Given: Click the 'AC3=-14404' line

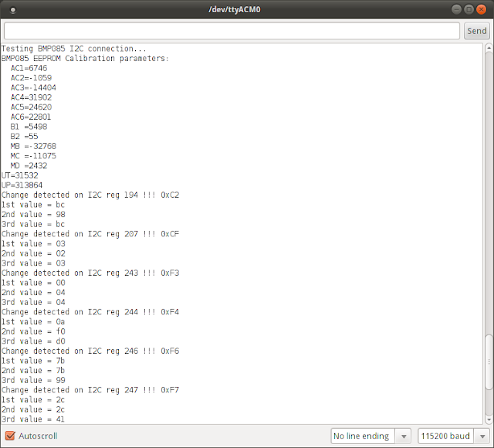Looking at the screenshot, I should (x=33, y=87).
